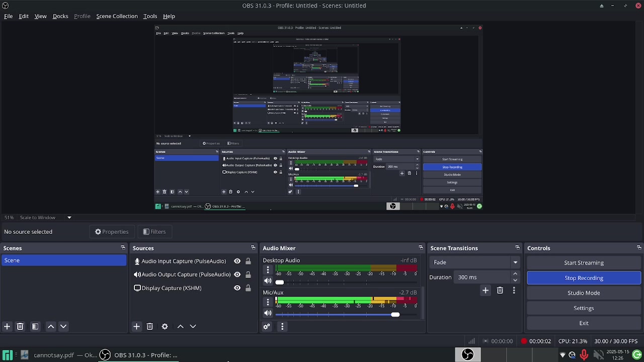Open scene filters icon in Scenes panel

35,327
